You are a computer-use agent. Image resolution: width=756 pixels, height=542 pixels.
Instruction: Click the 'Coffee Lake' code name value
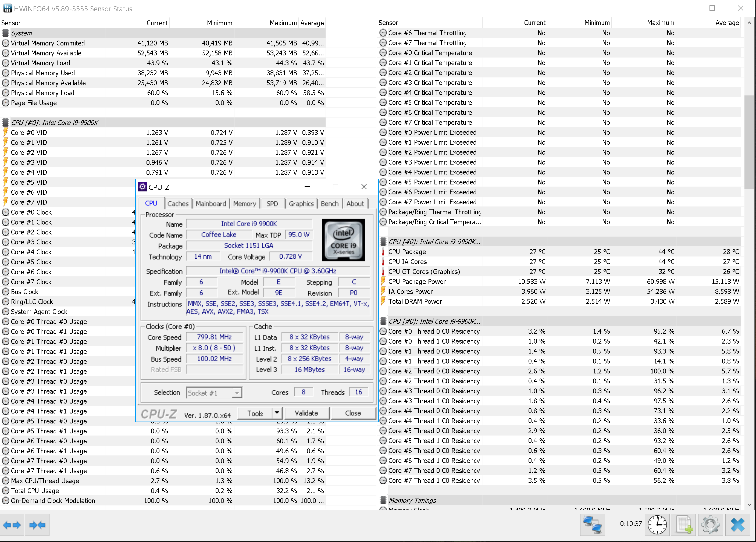coord(219,235)
